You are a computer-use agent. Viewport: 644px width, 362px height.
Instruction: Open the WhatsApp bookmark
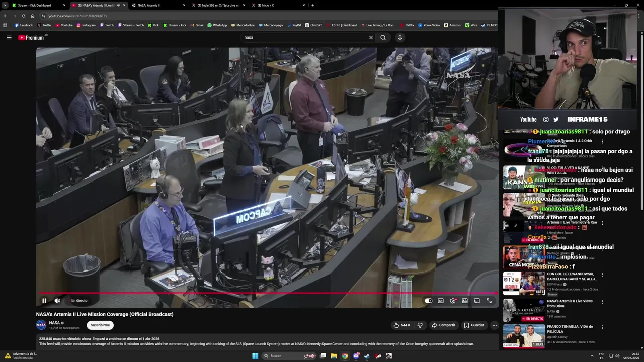click(x=217, y=25)
